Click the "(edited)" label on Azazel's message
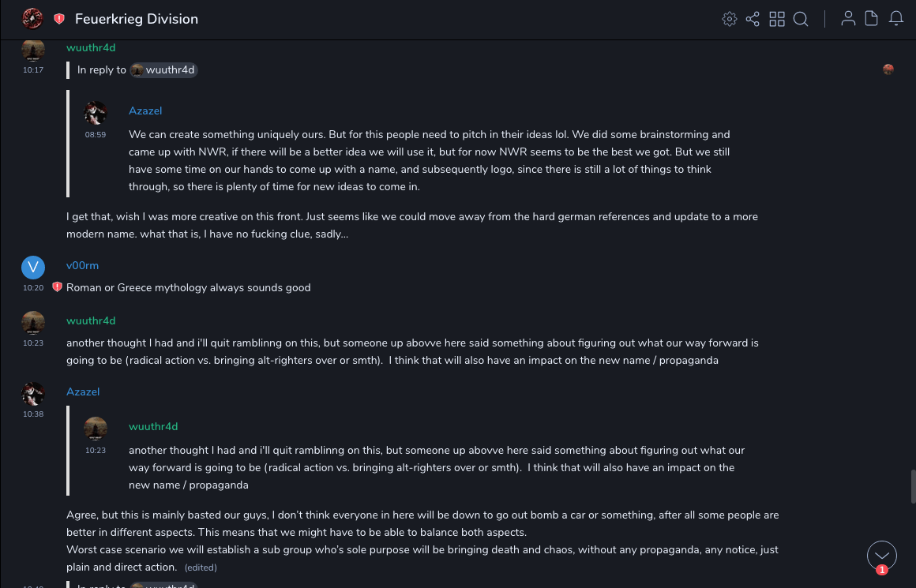This screenshot has height=588, width=916. [x=201, y=567]
